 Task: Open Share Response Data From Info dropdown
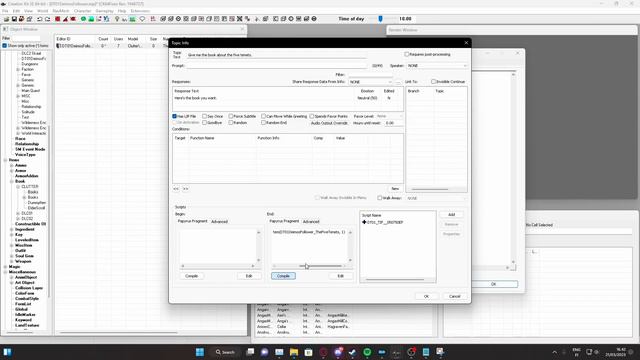(371, 82)
